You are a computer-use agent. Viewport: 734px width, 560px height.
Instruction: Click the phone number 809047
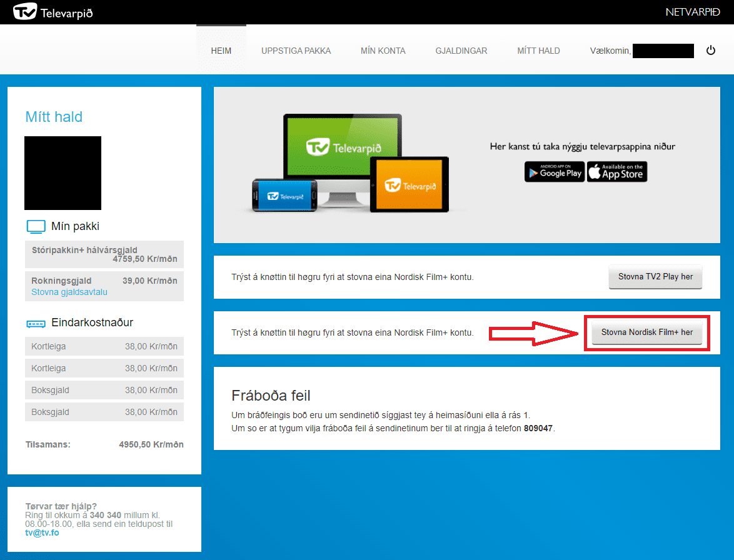pyautogui.click(x=538, y=428)
